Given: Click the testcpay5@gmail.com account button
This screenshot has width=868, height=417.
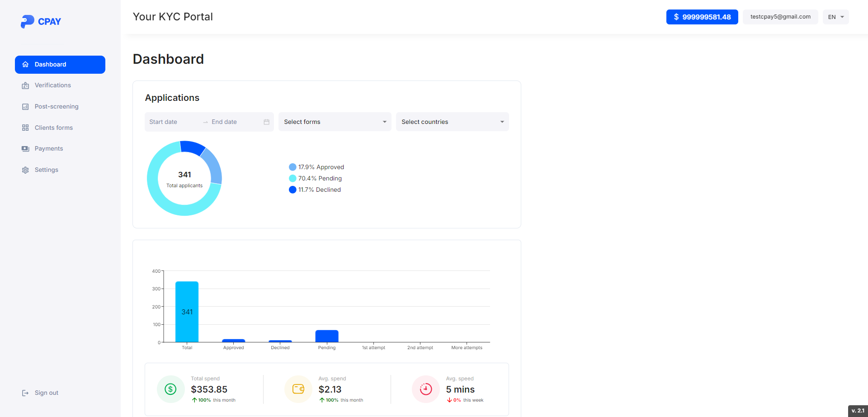Looking at the screenshot, I should coord(780,17).
